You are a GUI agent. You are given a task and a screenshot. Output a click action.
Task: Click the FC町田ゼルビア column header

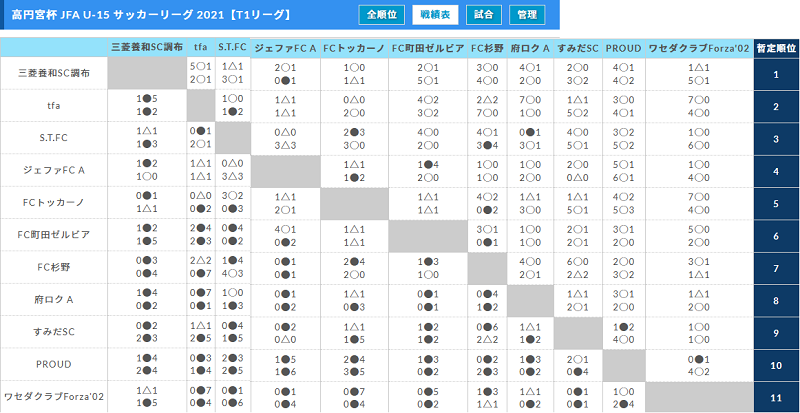coord(428,48)
